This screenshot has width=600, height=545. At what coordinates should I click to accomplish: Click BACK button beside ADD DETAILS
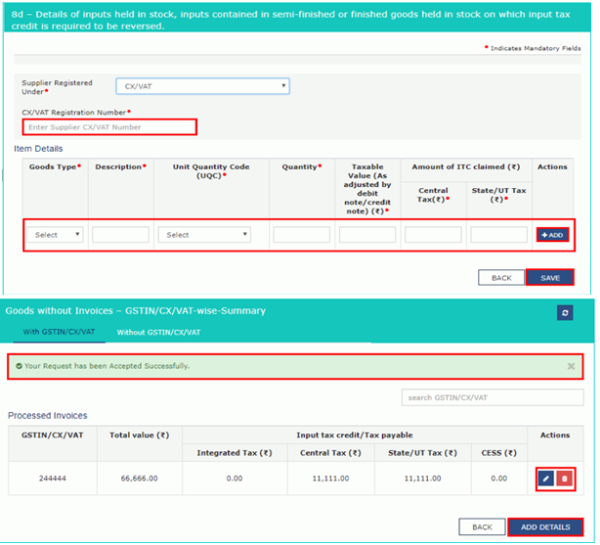pyautogui.click(x=482, y=527)
